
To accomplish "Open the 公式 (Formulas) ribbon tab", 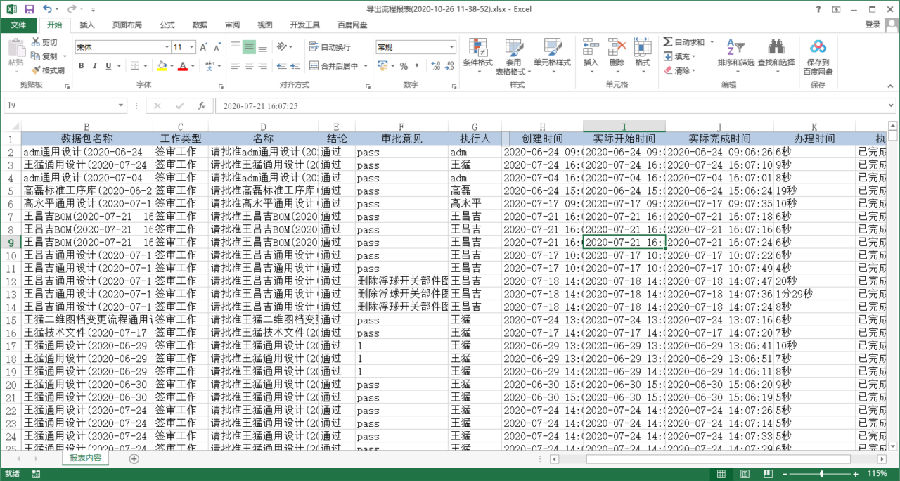I will [x=166, y=23].
